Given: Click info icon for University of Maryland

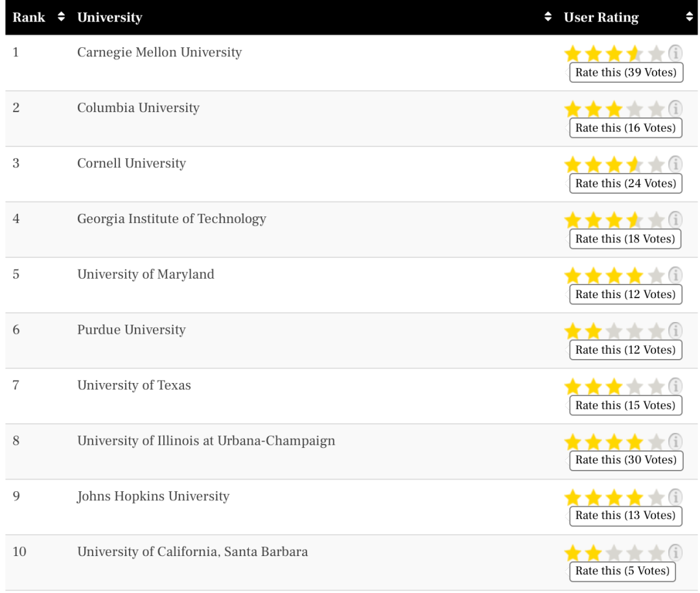Looking at the screenshot, I should 675,275.
